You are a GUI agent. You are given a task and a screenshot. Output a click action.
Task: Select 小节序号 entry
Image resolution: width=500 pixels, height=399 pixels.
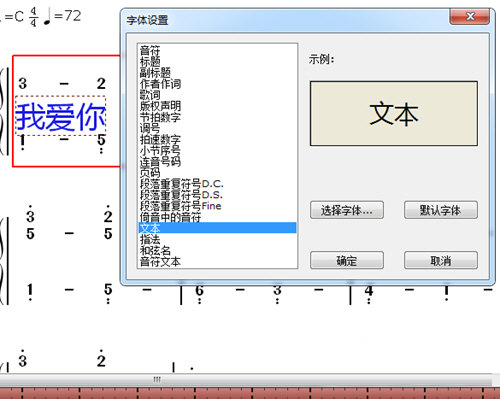217,150
